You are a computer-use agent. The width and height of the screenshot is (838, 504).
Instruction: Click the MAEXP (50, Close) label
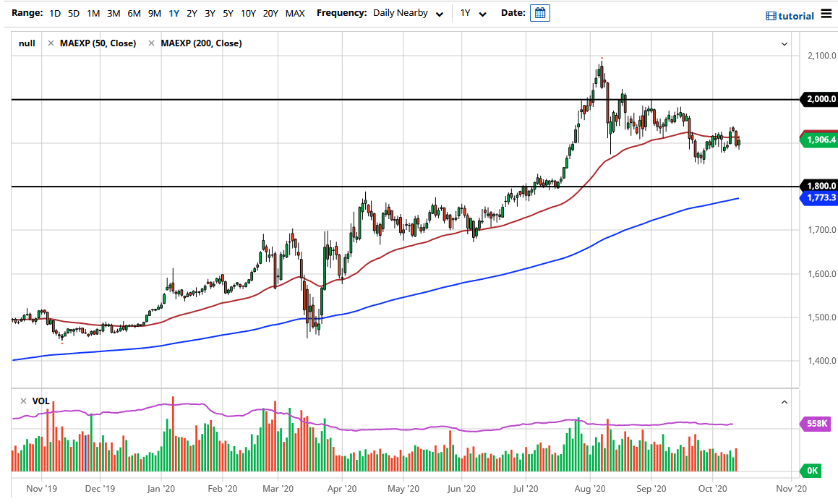click(x=98, y=43)
